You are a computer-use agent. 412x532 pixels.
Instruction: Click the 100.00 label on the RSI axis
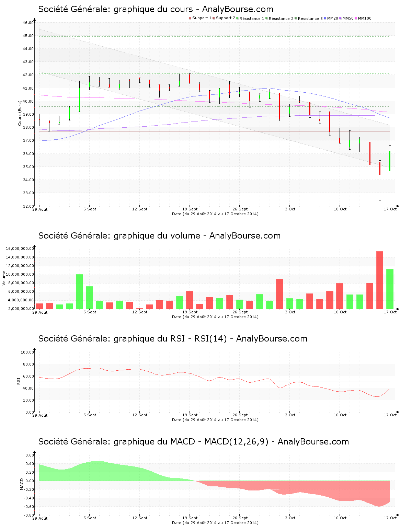click(x=27, y=352)
